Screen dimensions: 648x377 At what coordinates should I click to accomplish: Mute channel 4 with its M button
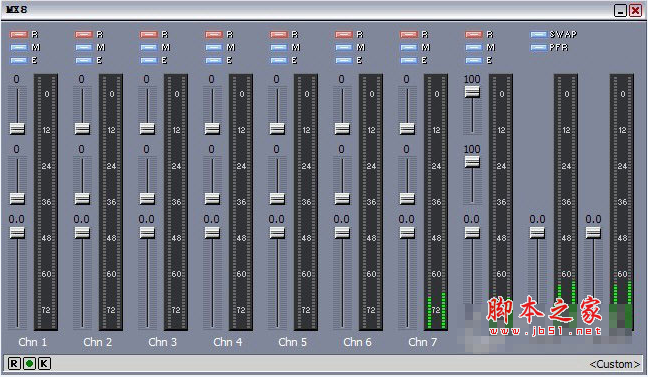pyautogui.click(x=214, y=48)
